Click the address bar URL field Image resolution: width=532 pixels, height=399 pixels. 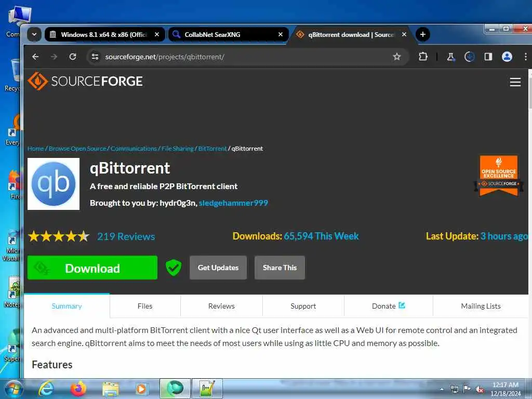pos(248,57)
